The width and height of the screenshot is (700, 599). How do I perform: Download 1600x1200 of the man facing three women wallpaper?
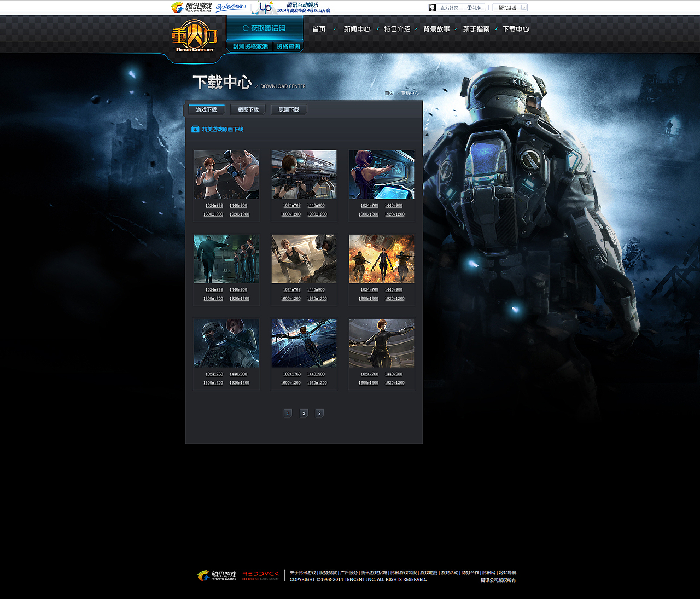point(213,299)
